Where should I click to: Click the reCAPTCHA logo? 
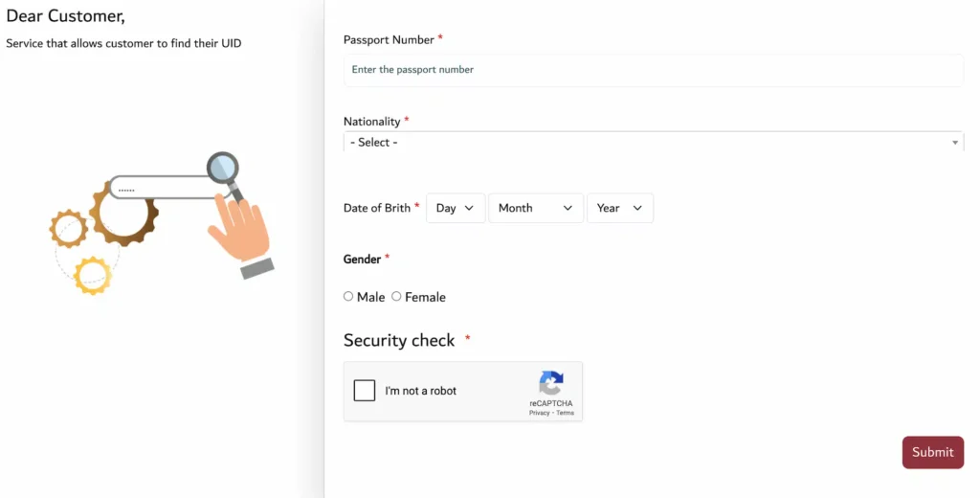pyautogui.click(x=551, y=384)
